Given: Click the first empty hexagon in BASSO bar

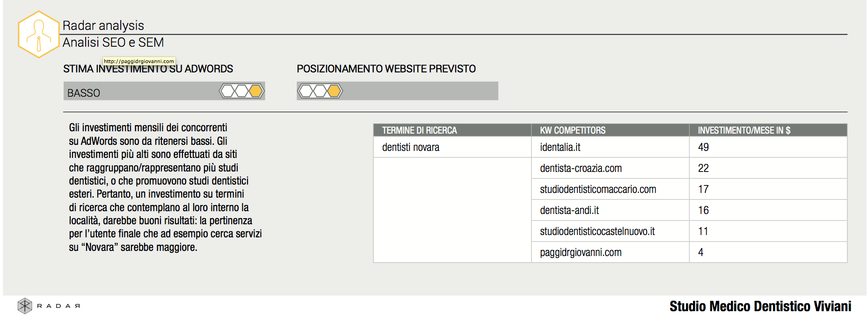Looking at the screenshot, I should coord(227,91).
